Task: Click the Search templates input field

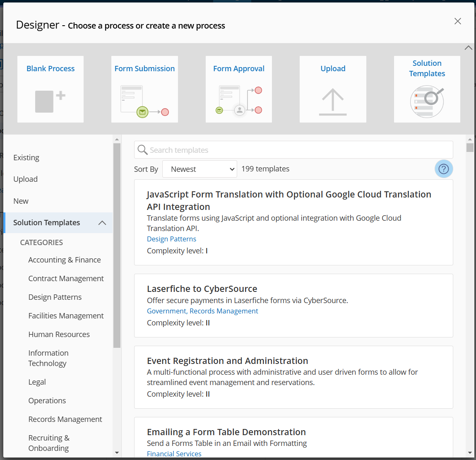Action: pyautogui.click(x=298, y=150)
